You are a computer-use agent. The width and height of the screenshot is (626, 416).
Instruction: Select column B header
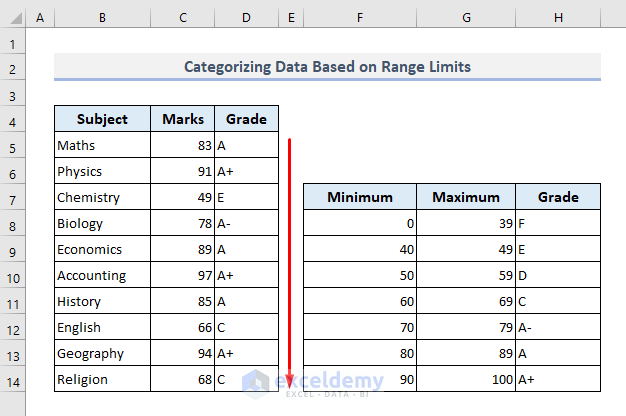click(x=102, y=18)
